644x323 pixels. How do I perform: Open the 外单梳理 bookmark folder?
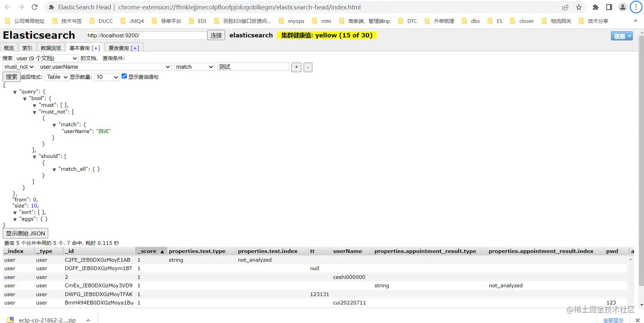[x=439, y=21]
